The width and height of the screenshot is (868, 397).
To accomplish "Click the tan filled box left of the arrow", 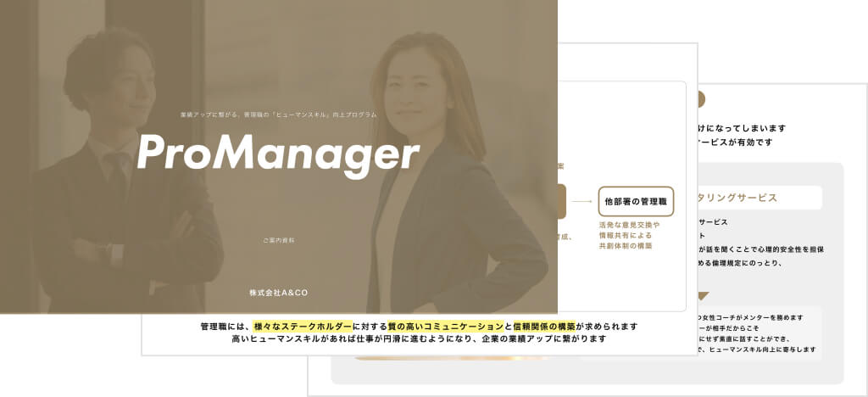I will [562, 202].
